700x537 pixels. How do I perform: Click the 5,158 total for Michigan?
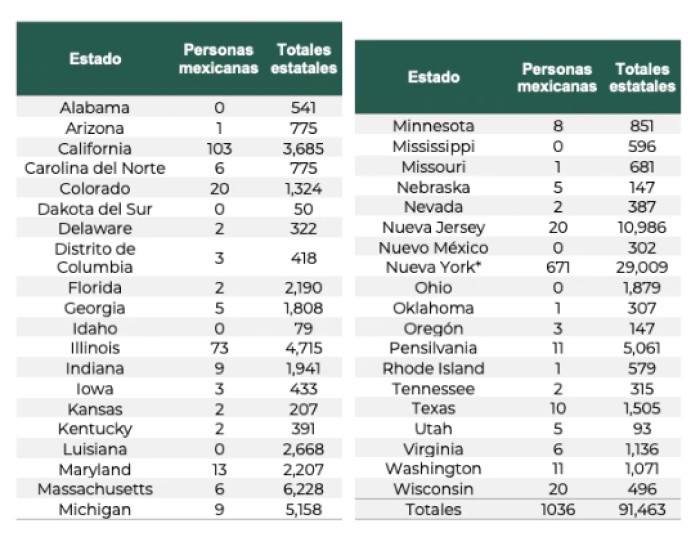[x=302, y=510]
